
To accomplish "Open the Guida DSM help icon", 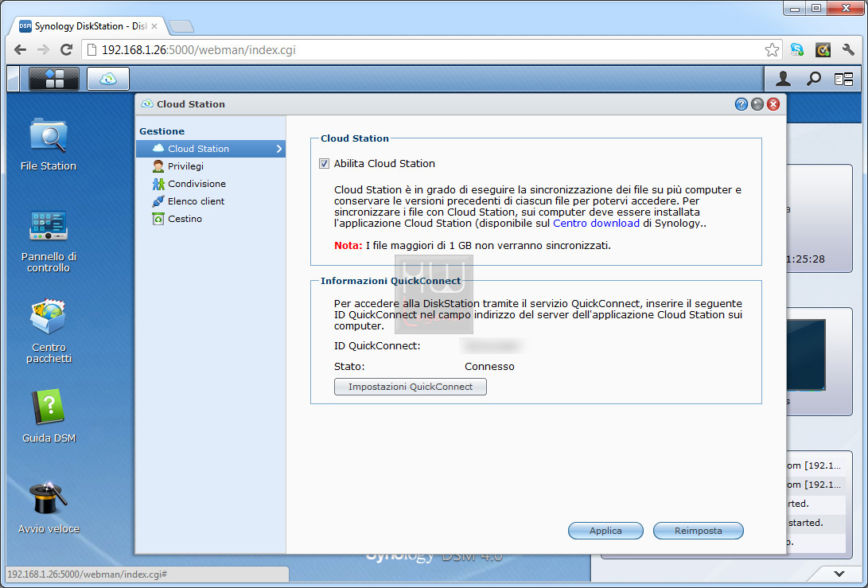I will (49, 416).
